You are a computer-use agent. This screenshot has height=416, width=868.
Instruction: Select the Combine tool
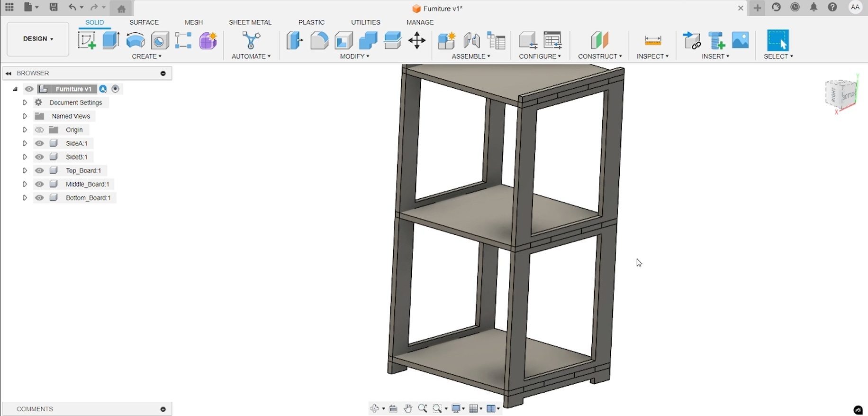(368, 40)
